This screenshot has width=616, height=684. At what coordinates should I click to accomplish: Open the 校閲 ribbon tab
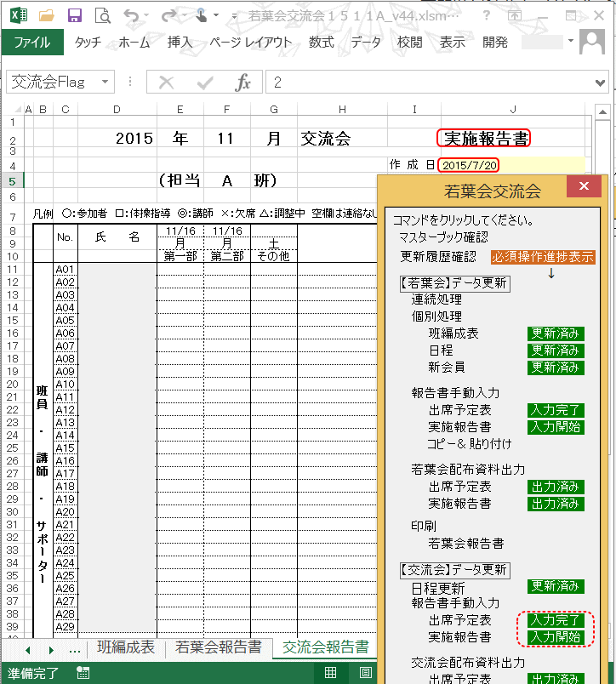(409, 43)
